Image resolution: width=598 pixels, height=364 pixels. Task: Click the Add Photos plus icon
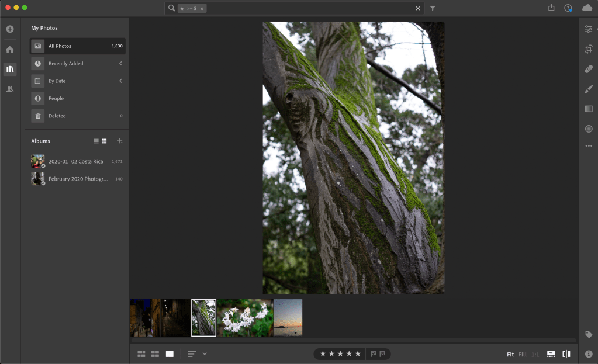[10, 29]
